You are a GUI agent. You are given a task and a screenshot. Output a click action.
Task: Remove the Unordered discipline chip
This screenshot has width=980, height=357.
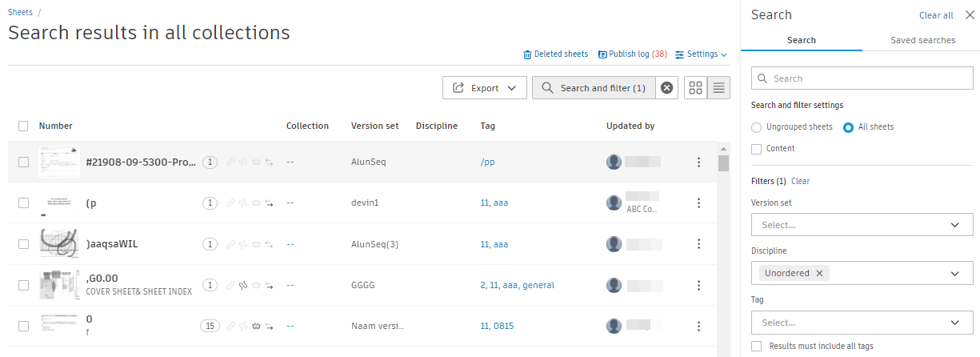pyautogui.click(x=819, y=273)
